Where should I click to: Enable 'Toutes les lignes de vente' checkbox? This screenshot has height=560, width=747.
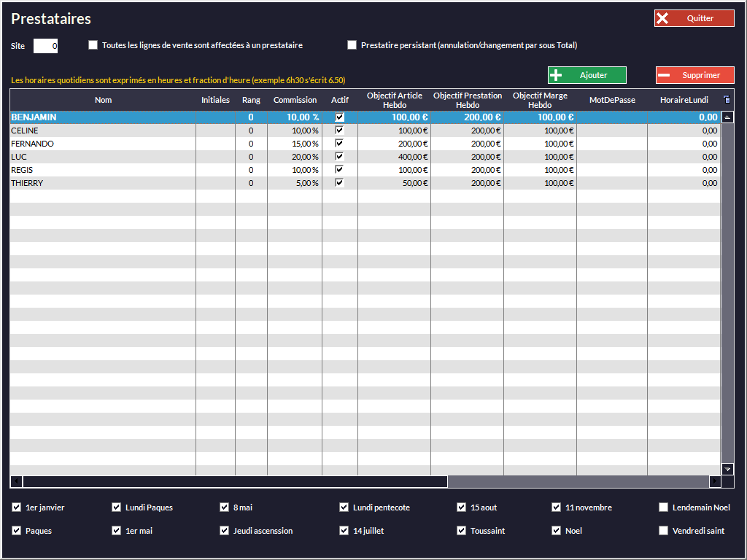tap(93, 45)
